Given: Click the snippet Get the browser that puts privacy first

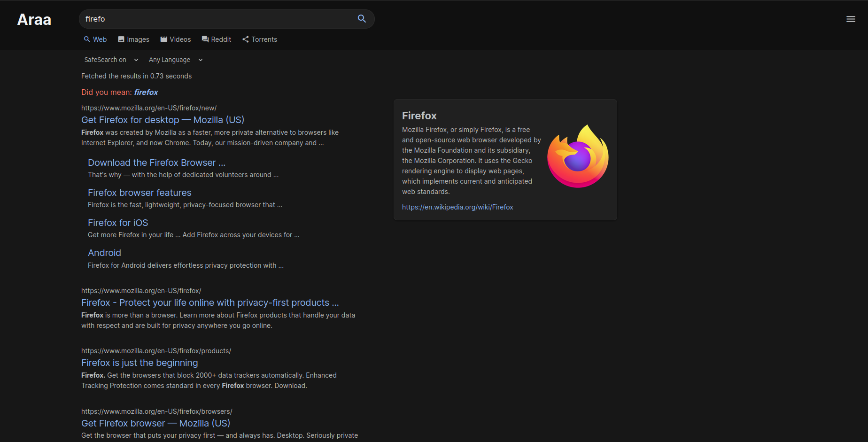Looking at the screenshot, I should 219,435.
